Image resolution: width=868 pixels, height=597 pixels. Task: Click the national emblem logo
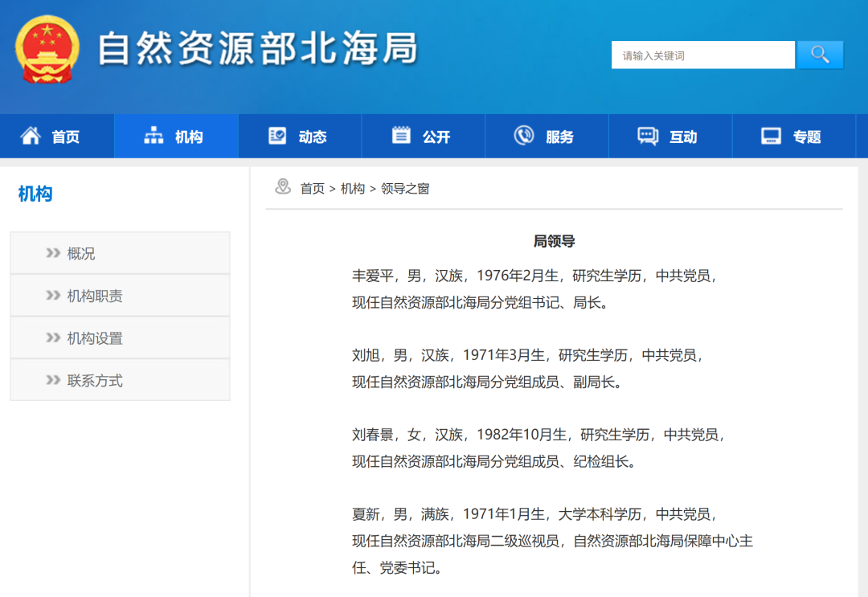tap(47, 50)
